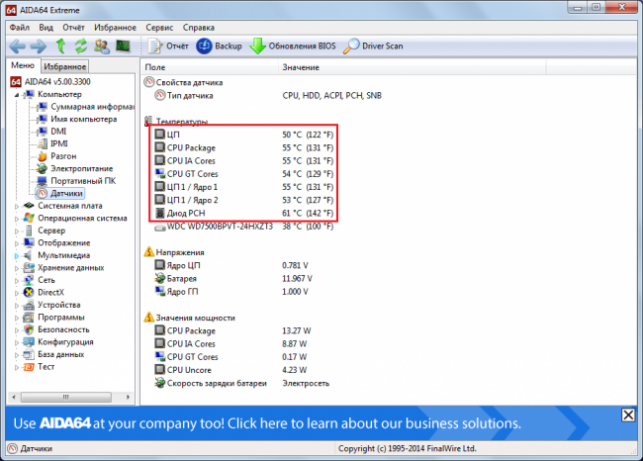Viewport: 643px width, 461px height.
Task: Switch to the Меню tab
Action: point(23,66)
